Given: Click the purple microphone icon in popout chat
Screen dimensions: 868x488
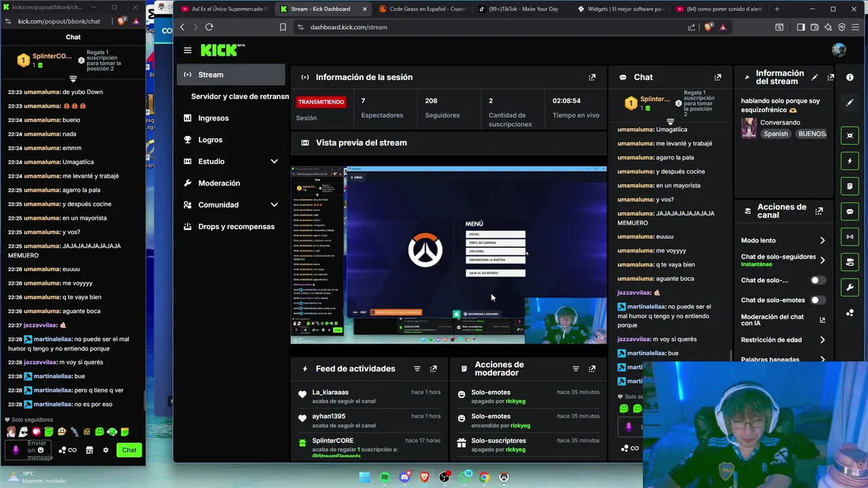Looking at the screenshot, I should tap(16, 450).
